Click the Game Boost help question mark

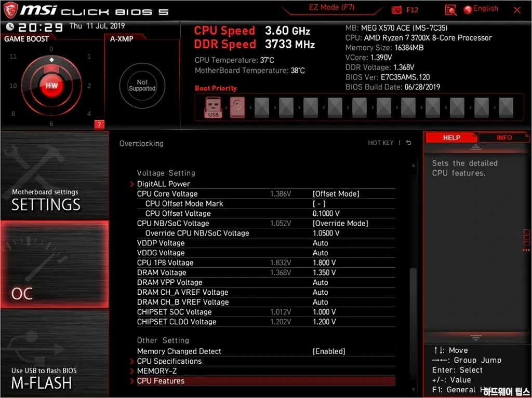pyautogui.click(x=99, y=125)
